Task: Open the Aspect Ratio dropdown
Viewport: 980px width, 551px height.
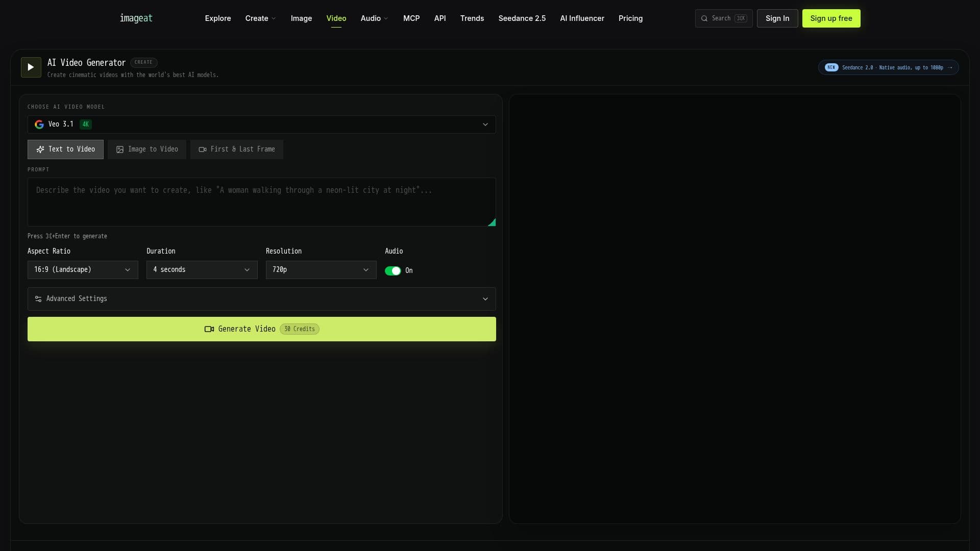Action: pyautogui.click(x=83, y=270)
